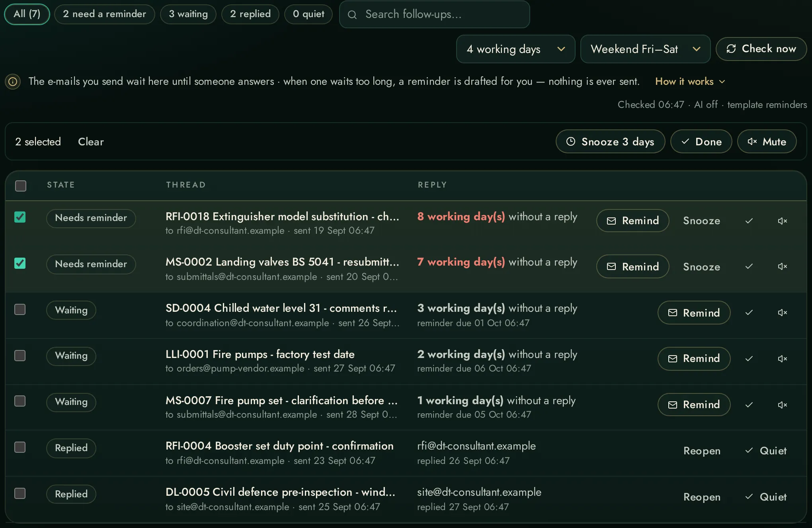The width and height of the screenshot is (812, 528).
Task: Clear the current selection
Action: pos(91,142)
